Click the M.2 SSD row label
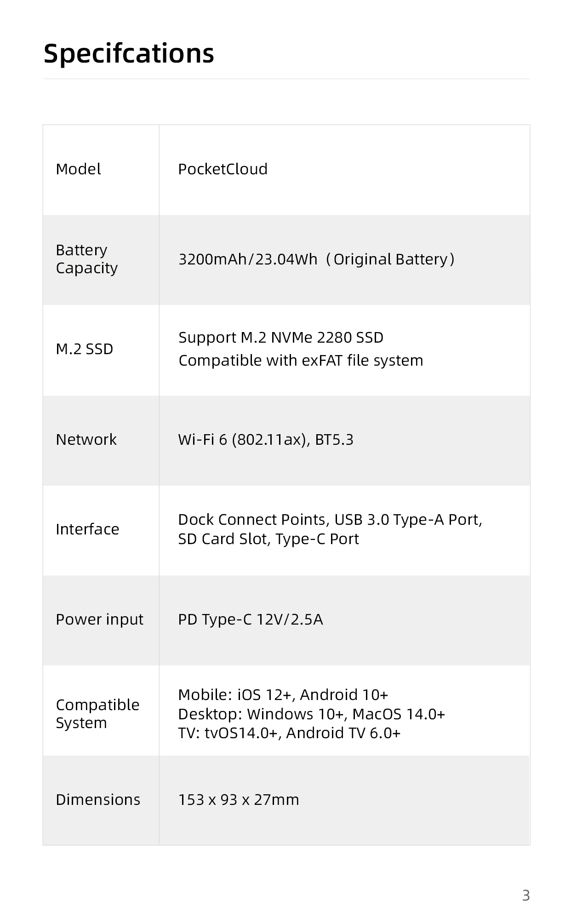The image size is (571, 924). [84, 349]
